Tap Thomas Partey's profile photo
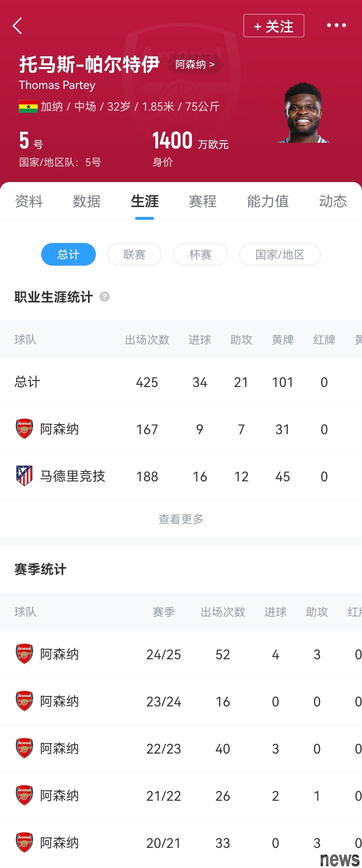362x868 pixels. (x=303, y=113)
